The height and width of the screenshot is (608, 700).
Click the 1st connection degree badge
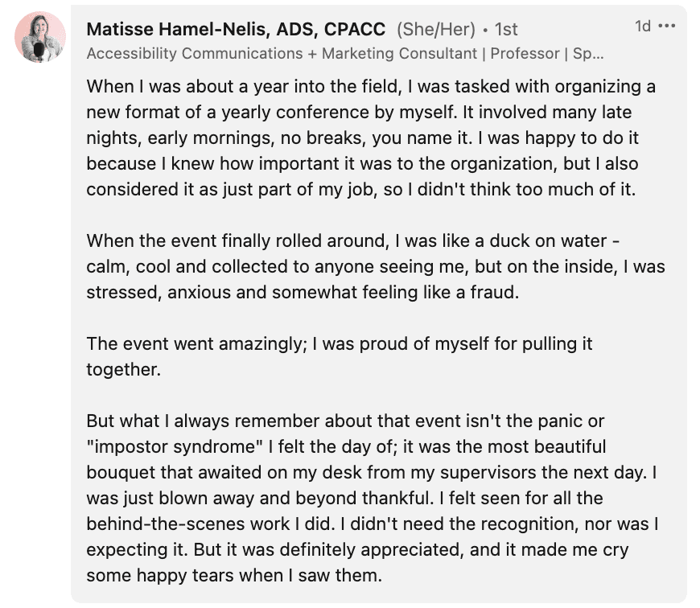[x=506, y=30]
